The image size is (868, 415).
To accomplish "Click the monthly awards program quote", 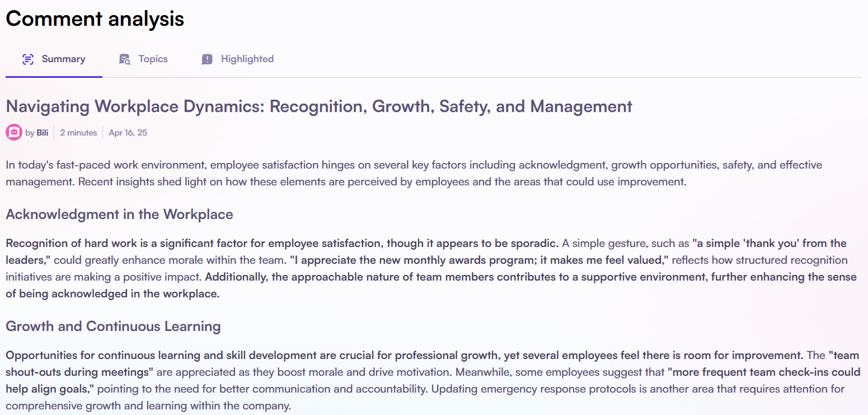I will (x=480, y=260).
